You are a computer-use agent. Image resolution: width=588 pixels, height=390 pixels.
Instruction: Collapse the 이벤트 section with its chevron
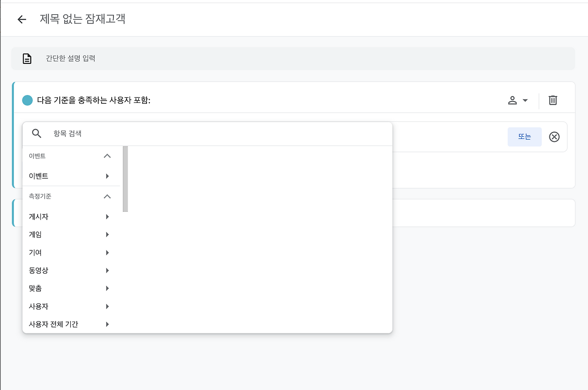coord(107,156)
